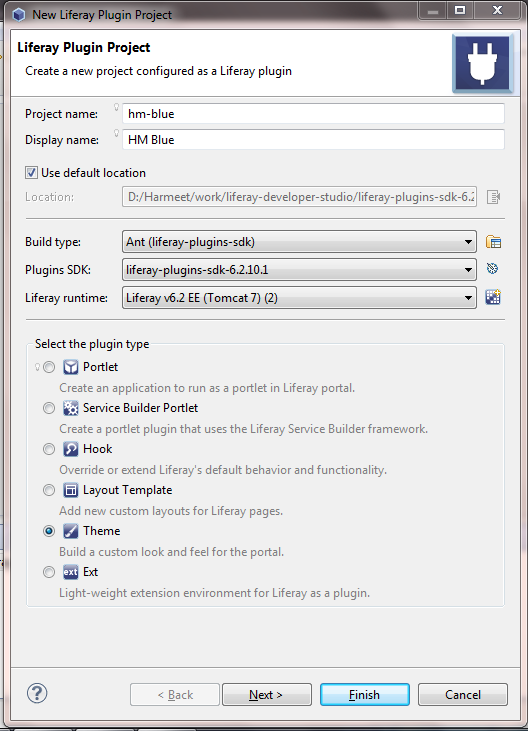Select the Ext plugin type radio button
Viewport: 528px width, 731px height.
point(49,572)
